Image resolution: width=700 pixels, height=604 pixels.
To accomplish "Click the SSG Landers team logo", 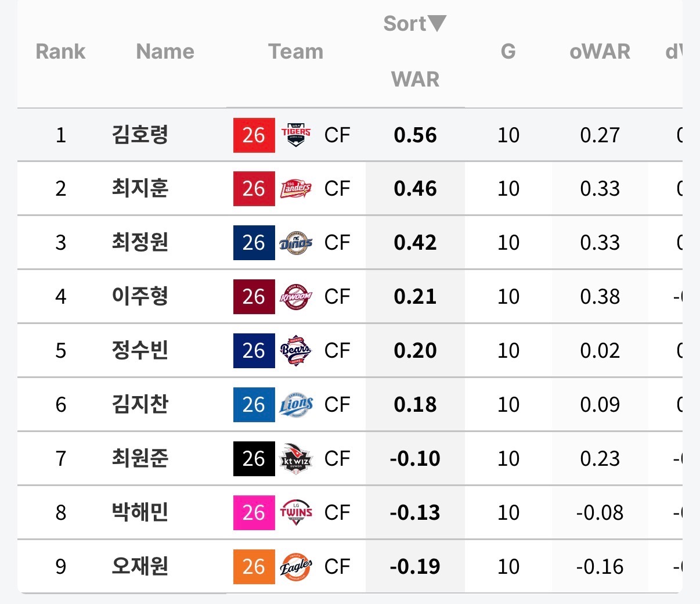I will click(x=296, y=189).
